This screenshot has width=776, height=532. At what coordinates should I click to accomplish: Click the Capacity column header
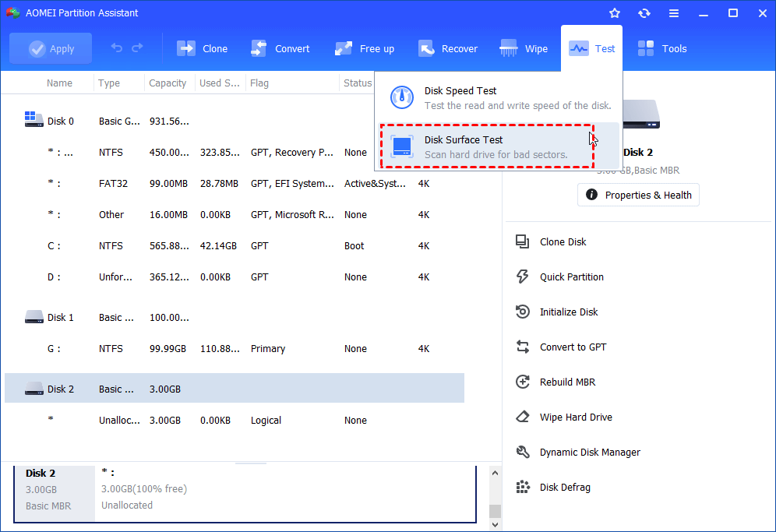tap(168, 83)
